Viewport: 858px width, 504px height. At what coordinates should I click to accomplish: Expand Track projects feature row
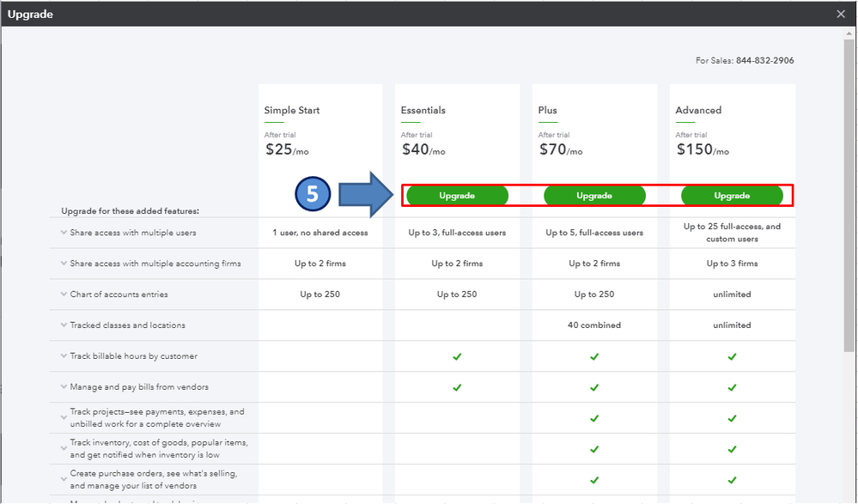[64, 418]
